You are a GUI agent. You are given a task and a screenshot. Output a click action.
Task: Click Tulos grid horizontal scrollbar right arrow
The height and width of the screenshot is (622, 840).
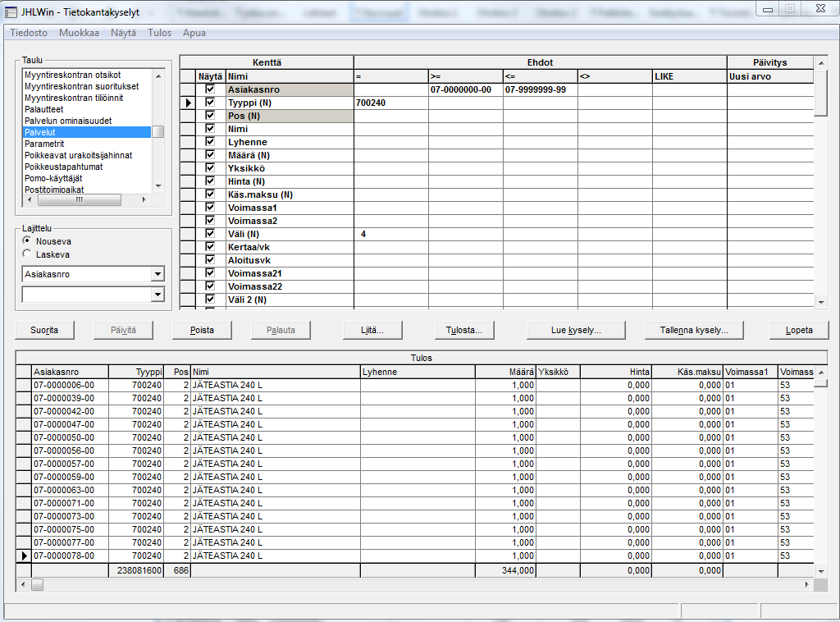point(807,584)
